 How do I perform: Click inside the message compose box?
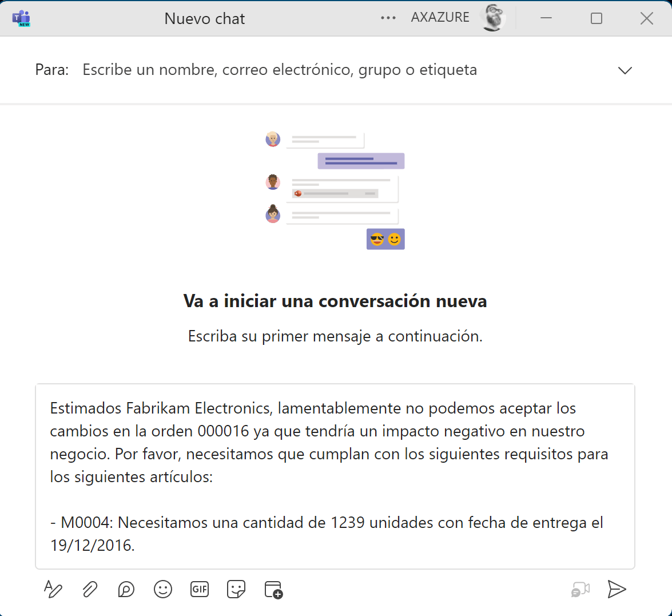(x=335, y=476)
